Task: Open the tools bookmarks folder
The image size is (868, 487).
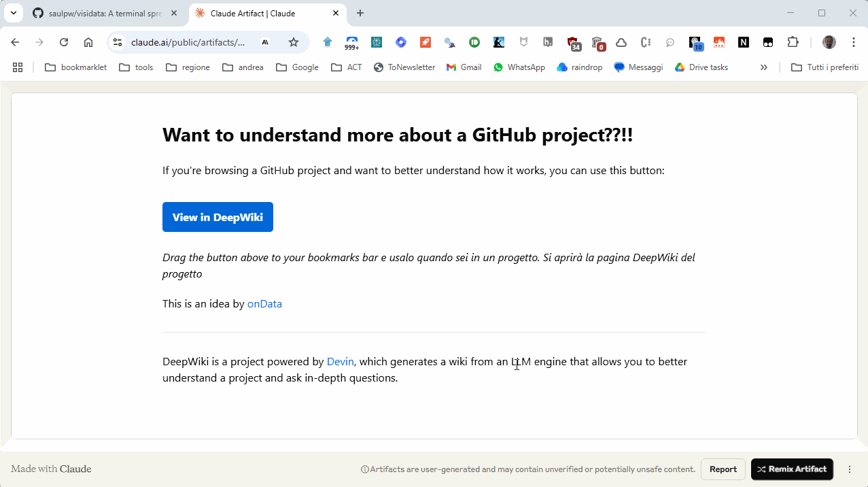Action: [x=136, y=67]
